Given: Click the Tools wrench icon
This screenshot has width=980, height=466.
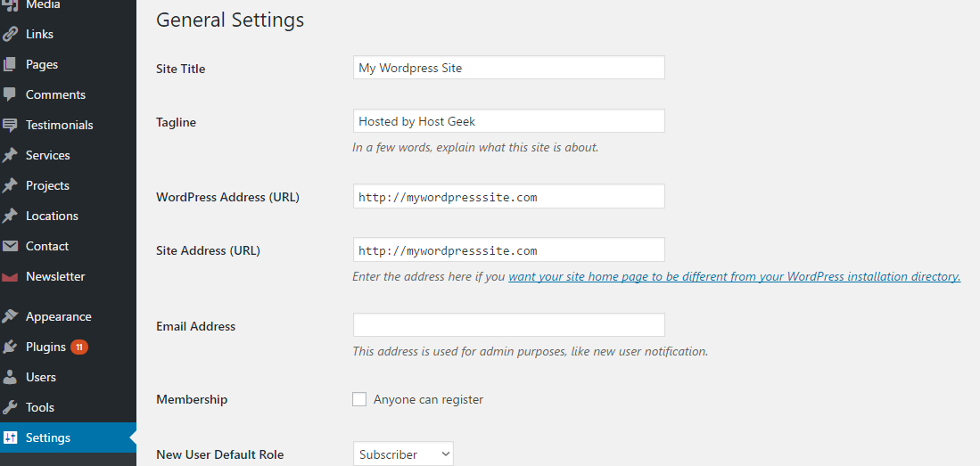Looking at the screenshot, I should point(10,407).
